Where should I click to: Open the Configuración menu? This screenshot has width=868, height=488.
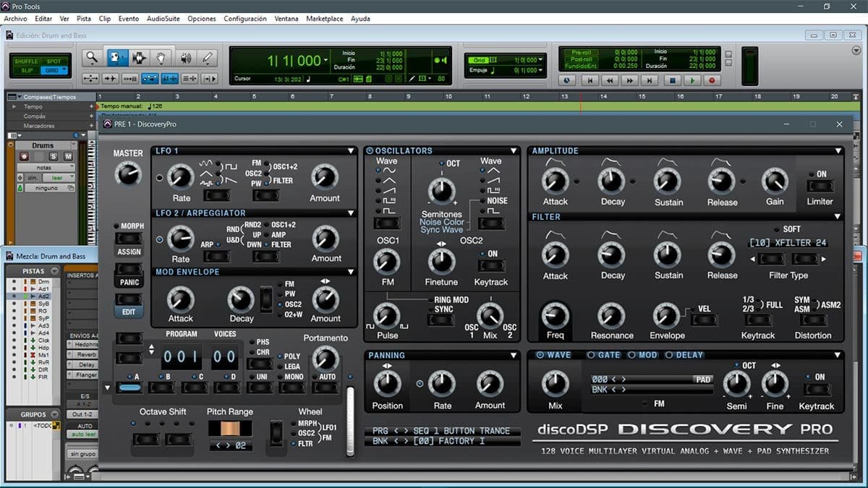coord(245,19)
